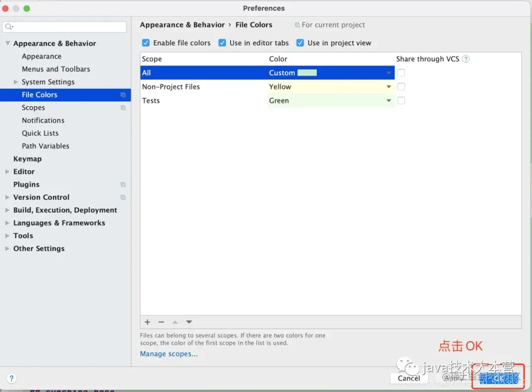Click the Share through VCS column header

[x=428, y=59]
